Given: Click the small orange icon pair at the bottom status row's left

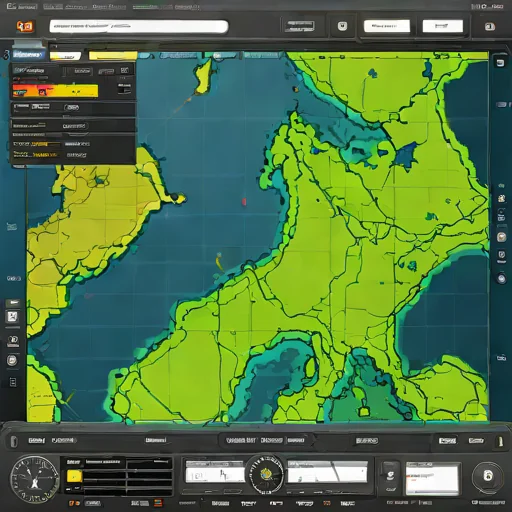Looking at the screenshot, I should pos(74,503).
